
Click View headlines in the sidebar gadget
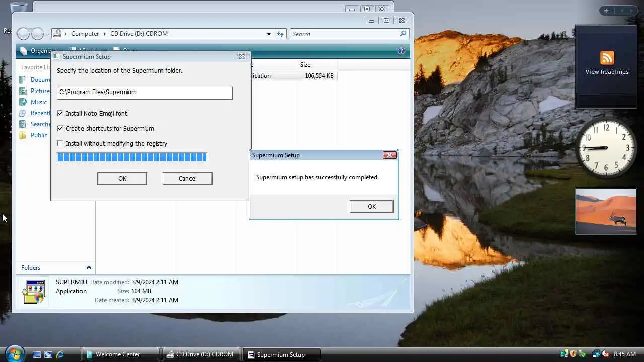tap(607, 72)
